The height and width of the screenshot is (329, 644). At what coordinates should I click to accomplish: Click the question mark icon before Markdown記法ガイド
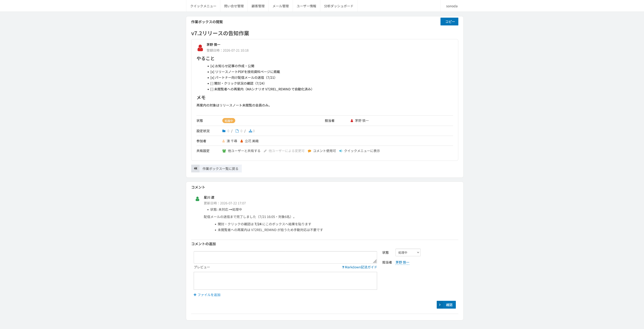343,267
